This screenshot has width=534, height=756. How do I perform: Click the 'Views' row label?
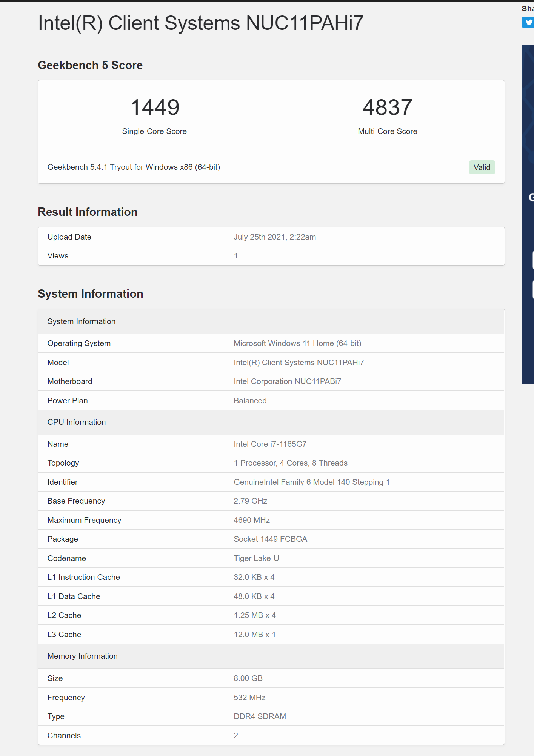coord(58,256)
